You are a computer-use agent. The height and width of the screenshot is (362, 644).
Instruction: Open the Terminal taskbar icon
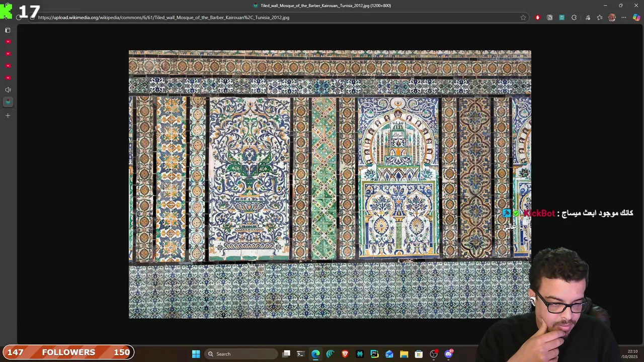(300, 354)
